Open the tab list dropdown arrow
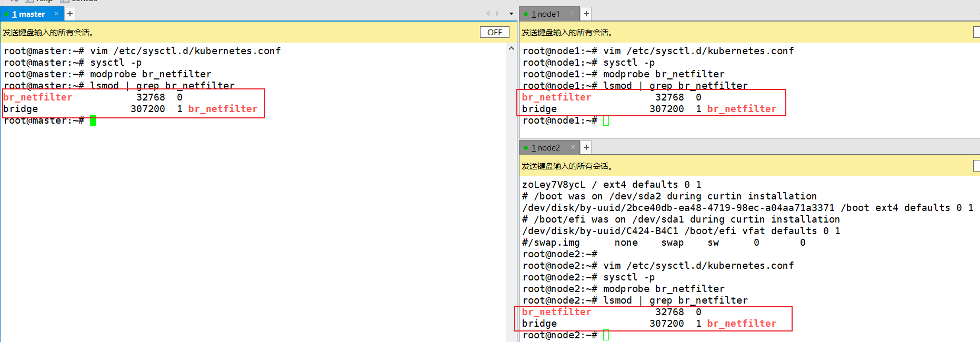The height and width of the screenshot is (342, 980). click(511, 14)
